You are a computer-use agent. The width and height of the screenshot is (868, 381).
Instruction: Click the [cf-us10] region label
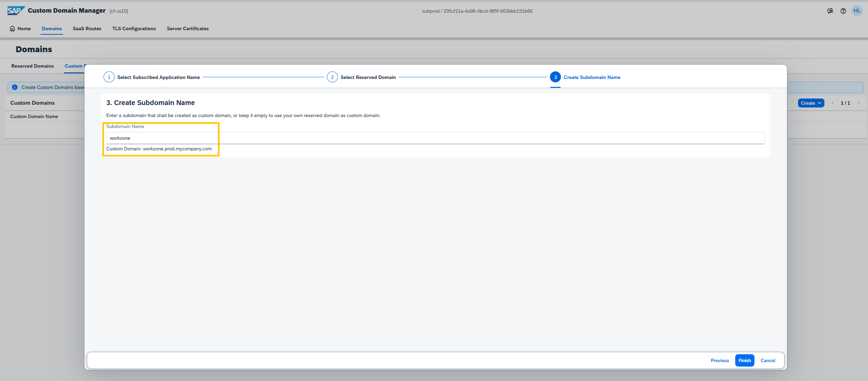[x=119, y=11]
